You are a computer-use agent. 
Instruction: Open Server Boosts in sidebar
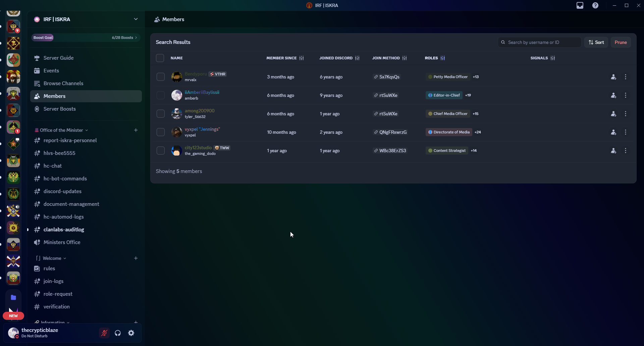tap(60, 109)
